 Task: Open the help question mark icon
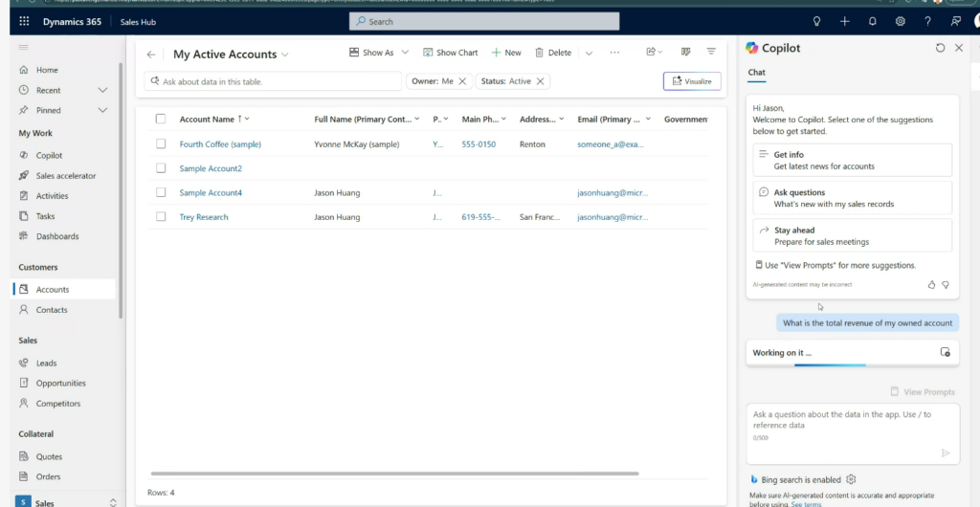pos(927,21)
